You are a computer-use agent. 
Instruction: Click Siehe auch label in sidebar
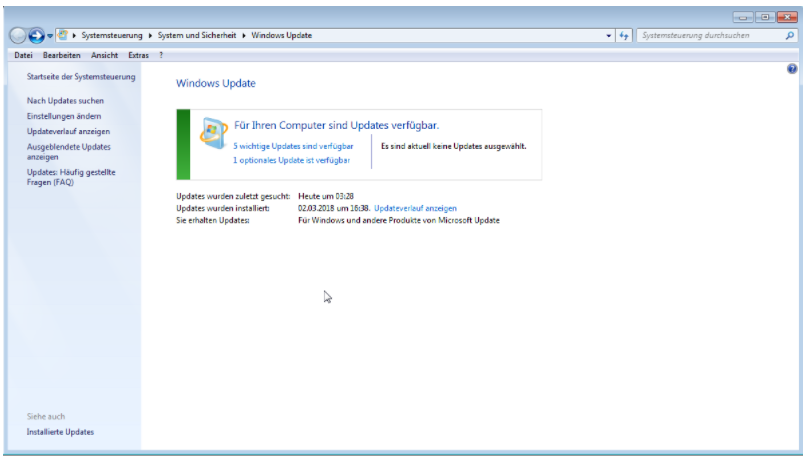coord(46,417)
